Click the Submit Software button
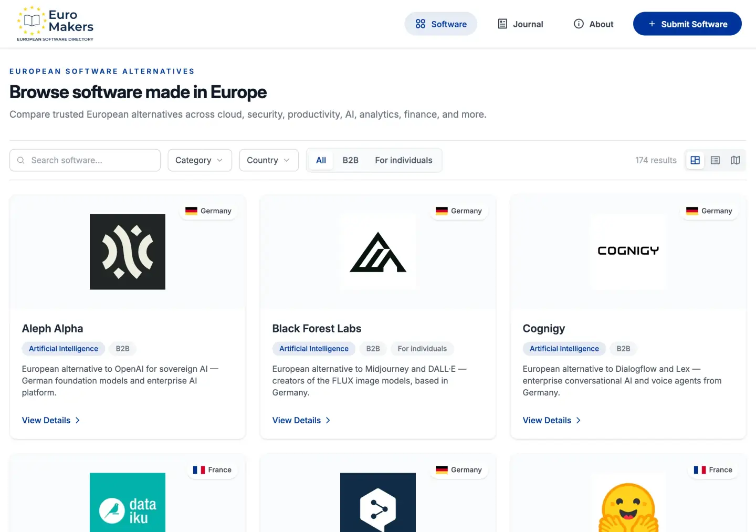Viewport: 756px width, 532px height. pos(687,24)
